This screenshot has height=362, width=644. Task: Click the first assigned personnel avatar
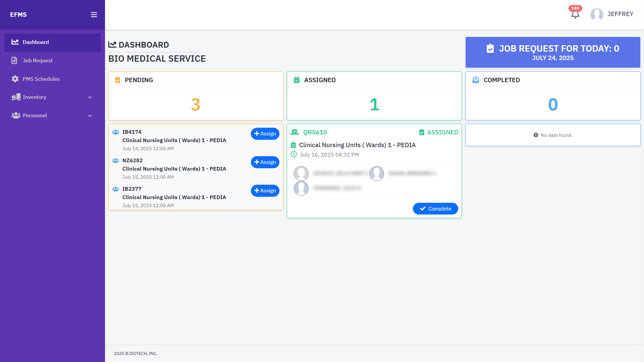(301, 174)
